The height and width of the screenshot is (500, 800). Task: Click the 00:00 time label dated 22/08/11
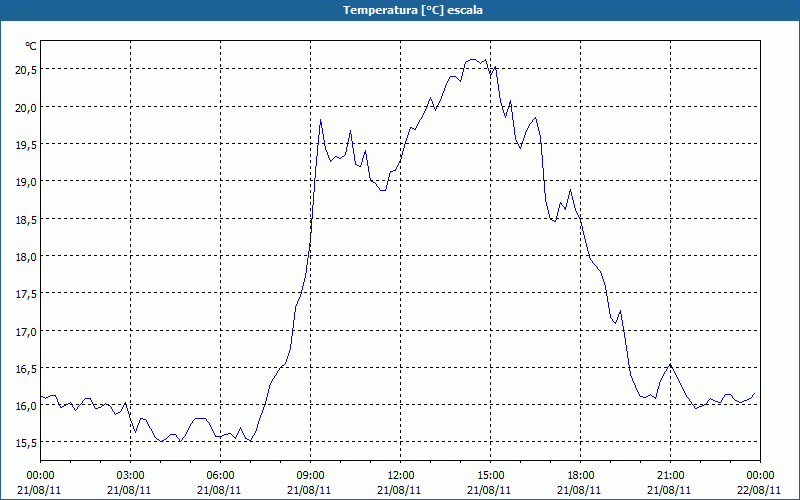(x=760, y=476)
